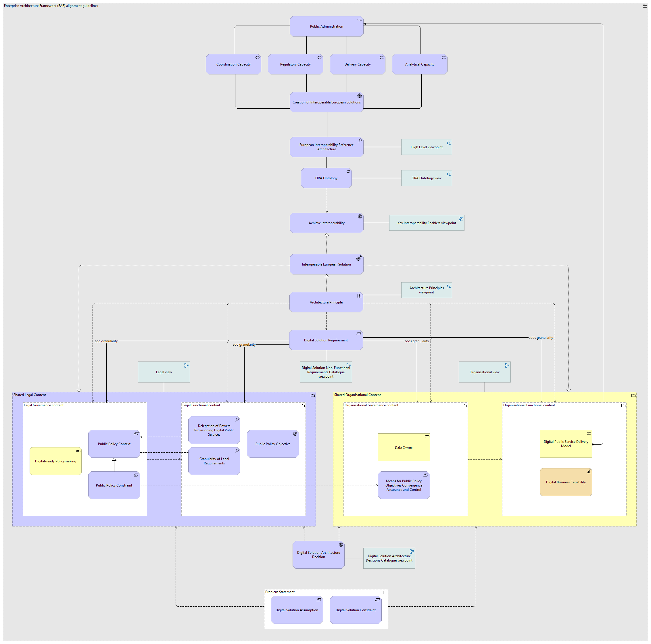Toggle the High Level viewpoint node

(x=433, y=146)
